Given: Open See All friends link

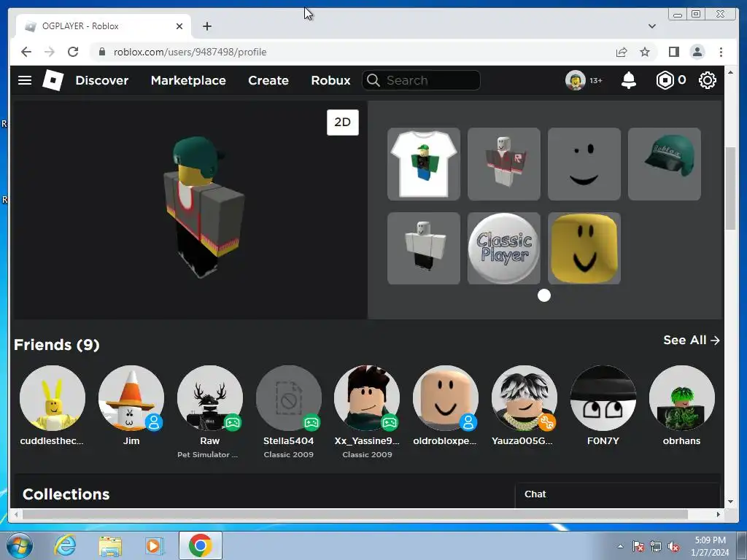Looking at the screenshot, I should click(x=692, y=340).
